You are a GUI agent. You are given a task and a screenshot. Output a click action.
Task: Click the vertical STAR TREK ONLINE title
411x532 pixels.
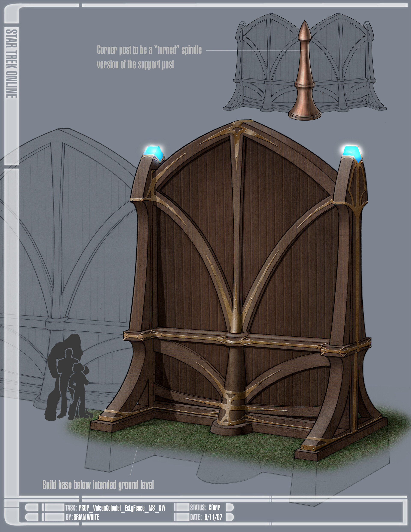[11, 64]
